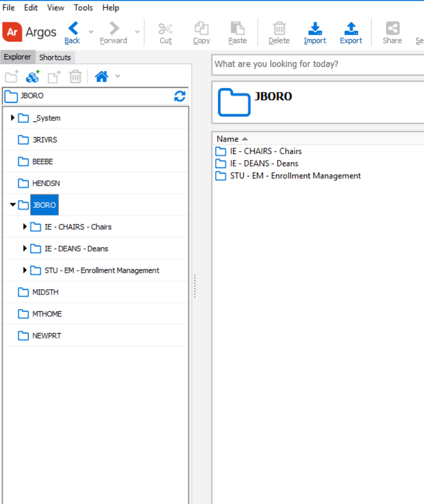The width and height of the screenshot is (424, 504).
Task: Click the blue Home icon
Action: coord(102,77)
